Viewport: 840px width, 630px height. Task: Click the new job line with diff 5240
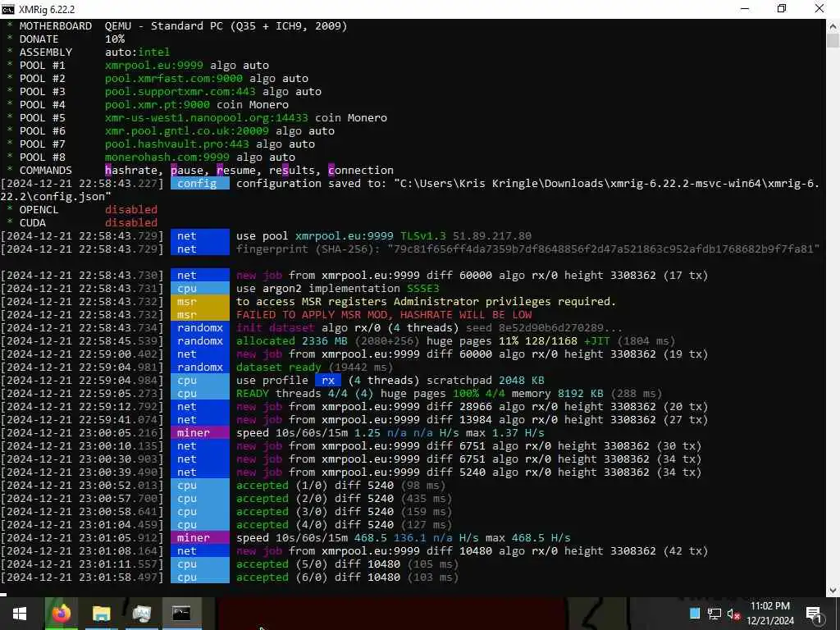(468, 472)
